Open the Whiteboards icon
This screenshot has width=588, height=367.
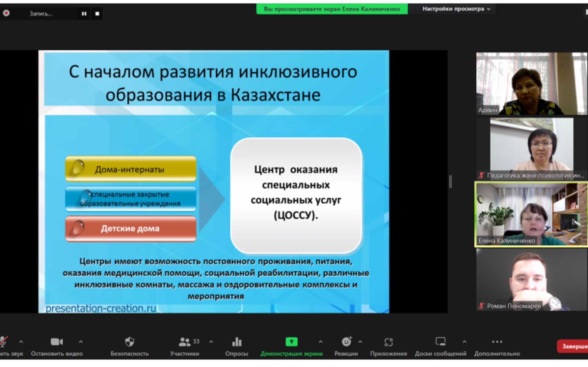pyautogui.click(x=440, y=342)
